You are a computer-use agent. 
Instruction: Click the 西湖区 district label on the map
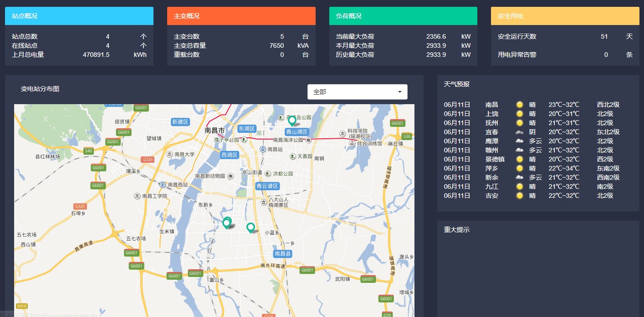[x=230, y=155]
